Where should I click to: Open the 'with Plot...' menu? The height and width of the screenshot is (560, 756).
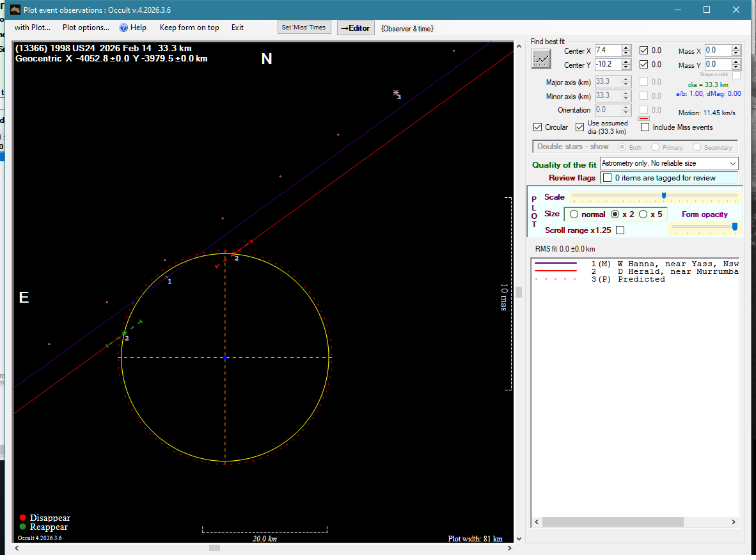[x=32, y=28]
